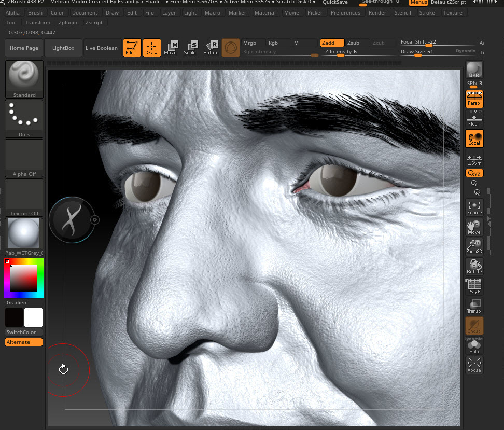
Task: Enable L.Sym local symmetry
Action: click(474, 160)
